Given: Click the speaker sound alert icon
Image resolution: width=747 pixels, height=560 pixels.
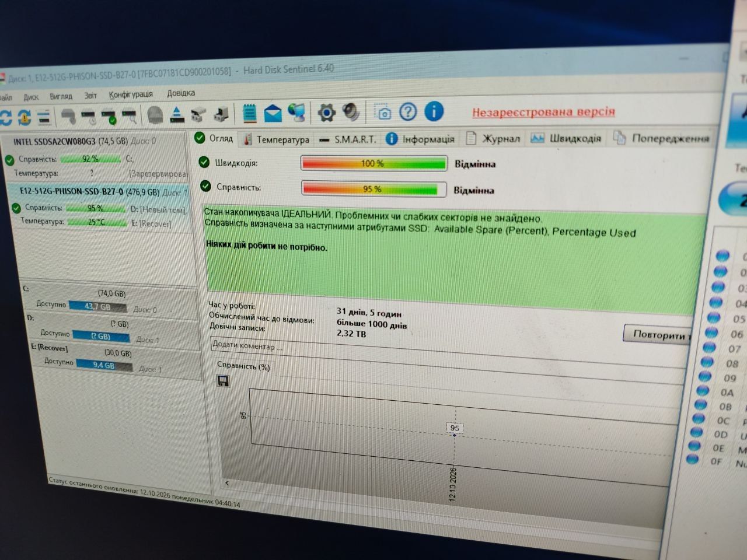Looking at the screenshot, I should [351, 111].
